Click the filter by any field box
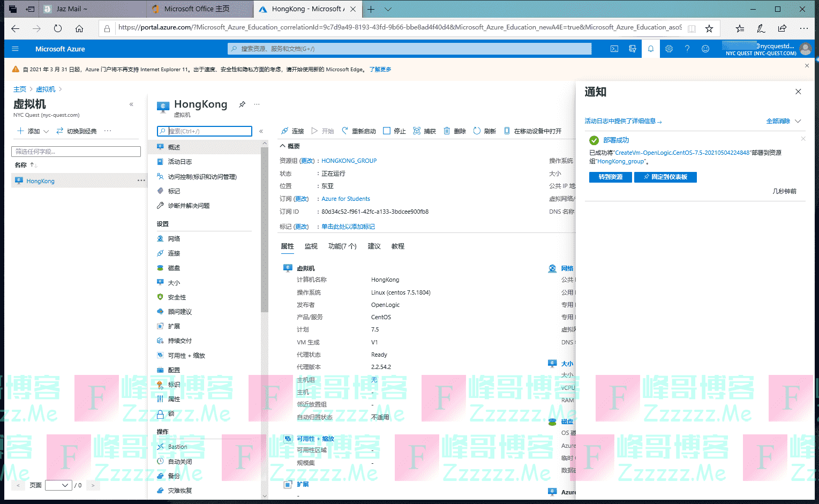 (76, 152)
